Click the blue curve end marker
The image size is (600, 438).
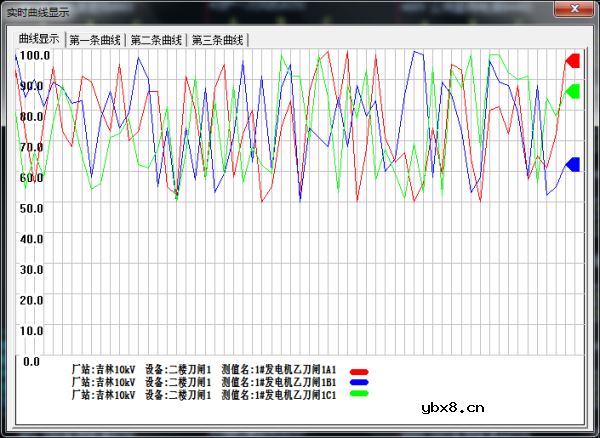[573, 164]
